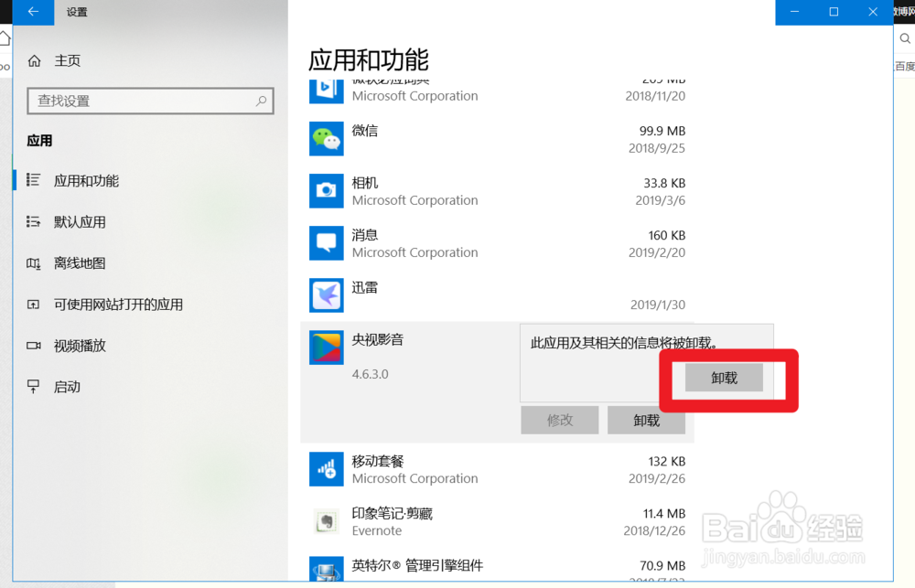
Task: Click search icon in browser window behind
Action: coord(905,38)
